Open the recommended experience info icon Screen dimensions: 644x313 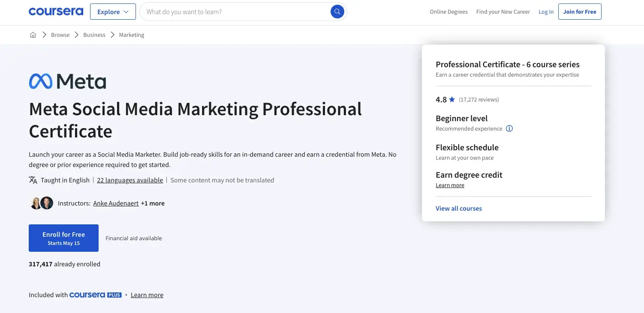[x=509, y=128]
